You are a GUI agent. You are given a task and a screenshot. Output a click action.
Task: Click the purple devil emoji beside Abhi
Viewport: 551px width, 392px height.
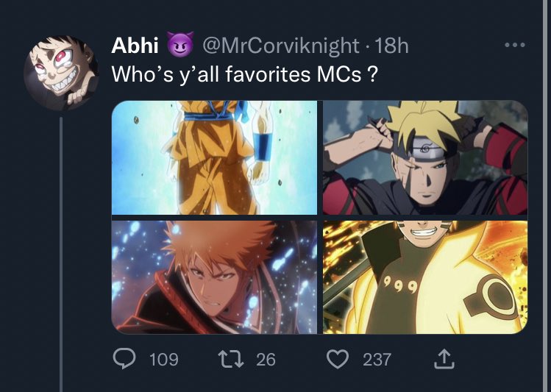point(180,44)
